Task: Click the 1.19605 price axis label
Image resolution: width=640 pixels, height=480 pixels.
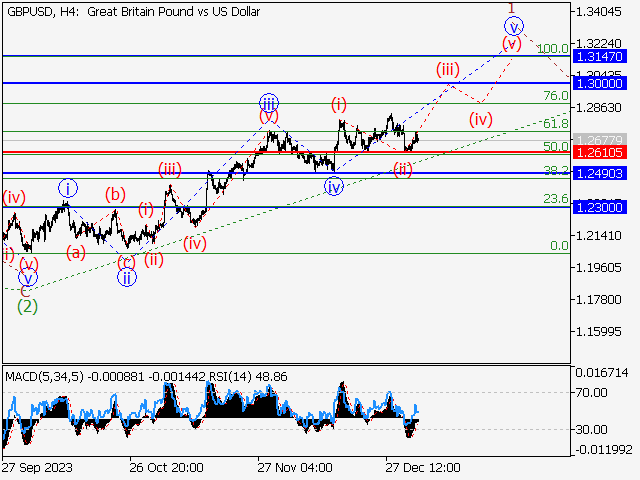Action: [598, 268]
